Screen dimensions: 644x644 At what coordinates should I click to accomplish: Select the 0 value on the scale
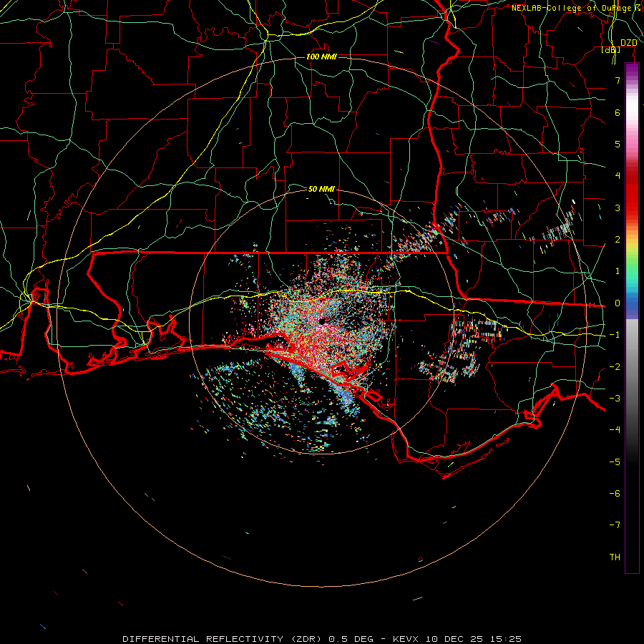tap(618, 303)
